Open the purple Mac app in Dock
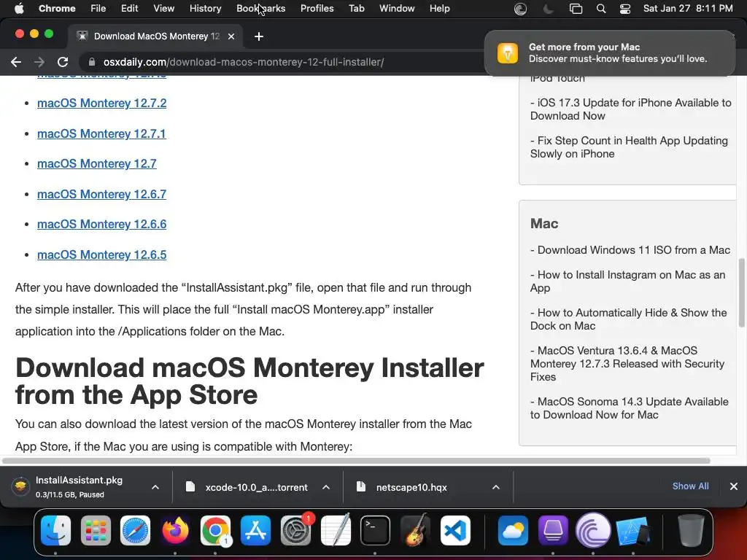The width and height of the screenshot is (747, 560). [x=553, y=531]
